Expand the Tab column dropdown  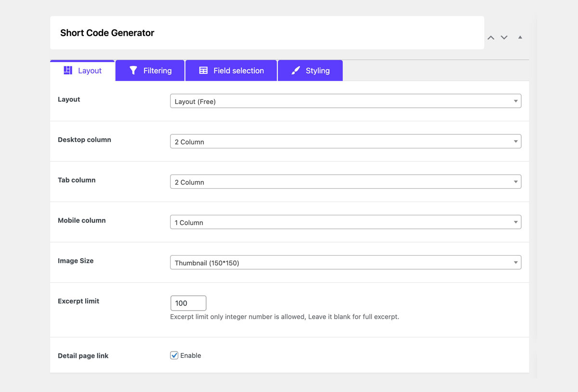click(345, 182)
